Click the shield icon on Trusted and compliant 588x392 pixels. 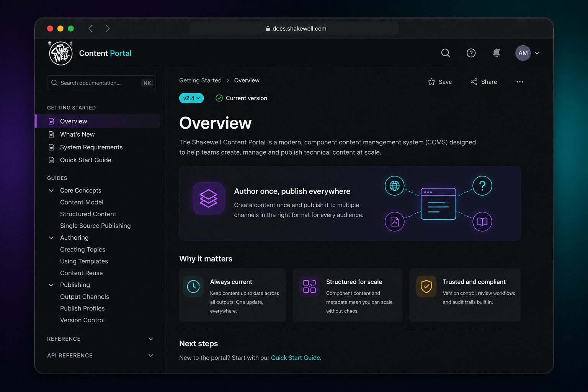tap(426, 286)
